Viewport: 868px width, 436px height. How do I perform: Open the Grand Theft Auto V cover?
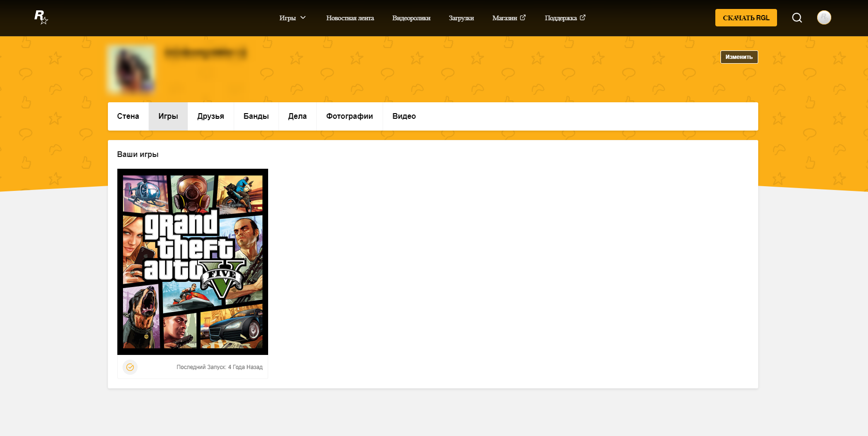193,262
